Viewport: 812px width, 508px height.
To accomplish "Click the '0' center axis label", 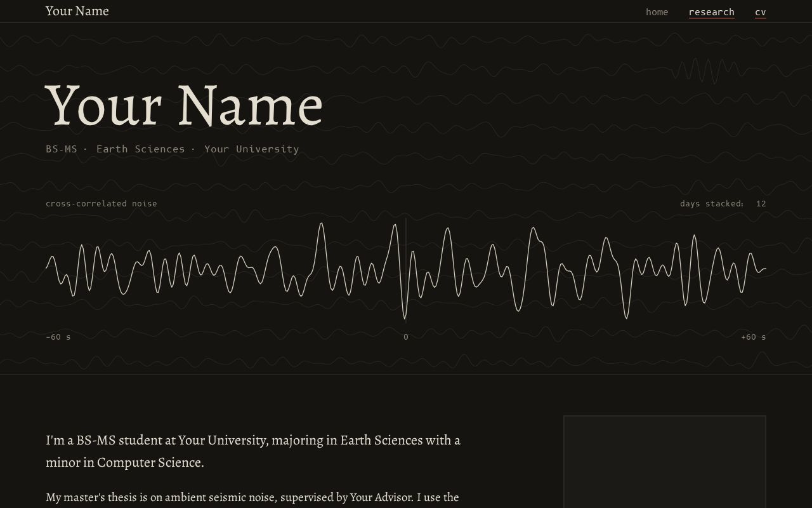I will (406, 337).
